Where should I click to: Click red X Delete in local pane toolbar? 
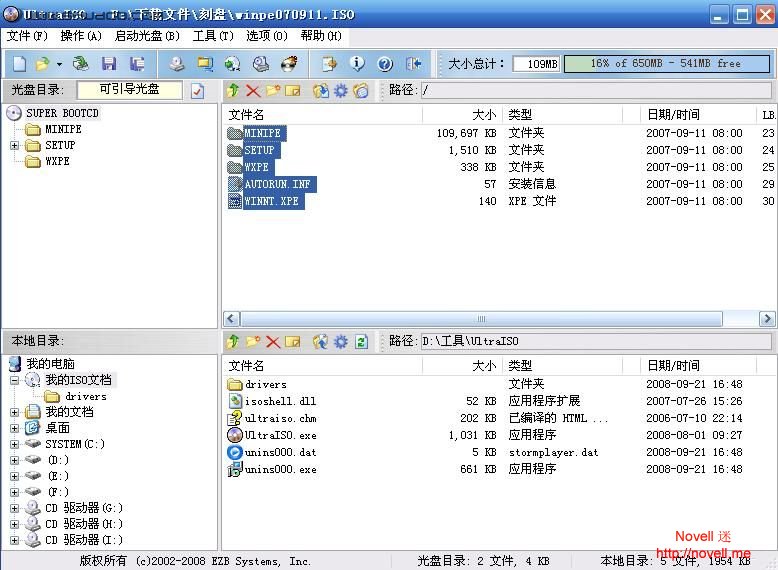pyautogui.click(x=273, y=341)
